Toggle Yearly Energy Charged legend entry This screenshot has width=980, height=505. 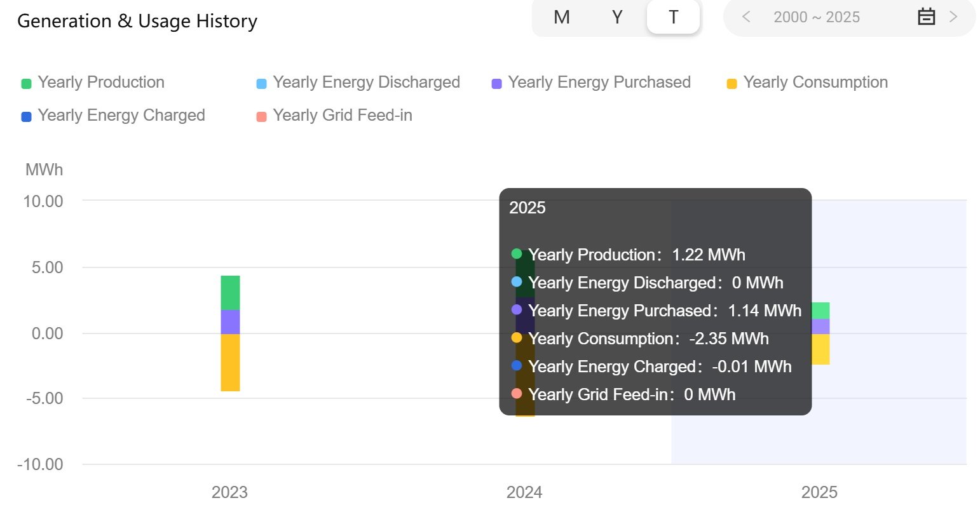point(121,116)
